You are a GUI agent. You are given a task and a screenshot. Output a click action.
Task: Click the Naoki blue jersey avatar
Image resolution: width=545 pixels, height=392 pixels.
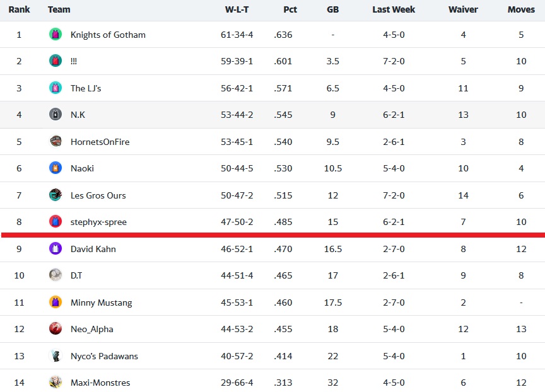pyautogui.click(x=56, y=168)
